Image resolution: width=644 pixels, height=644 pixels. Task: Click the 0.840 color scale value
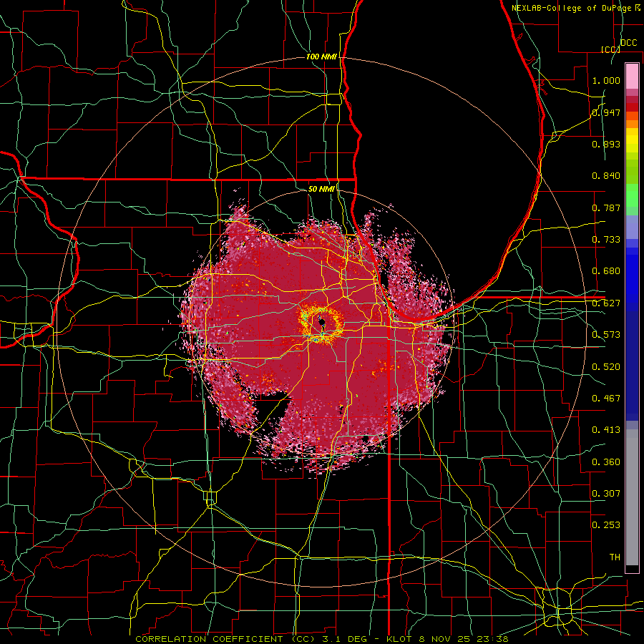[x=606, y=176]
